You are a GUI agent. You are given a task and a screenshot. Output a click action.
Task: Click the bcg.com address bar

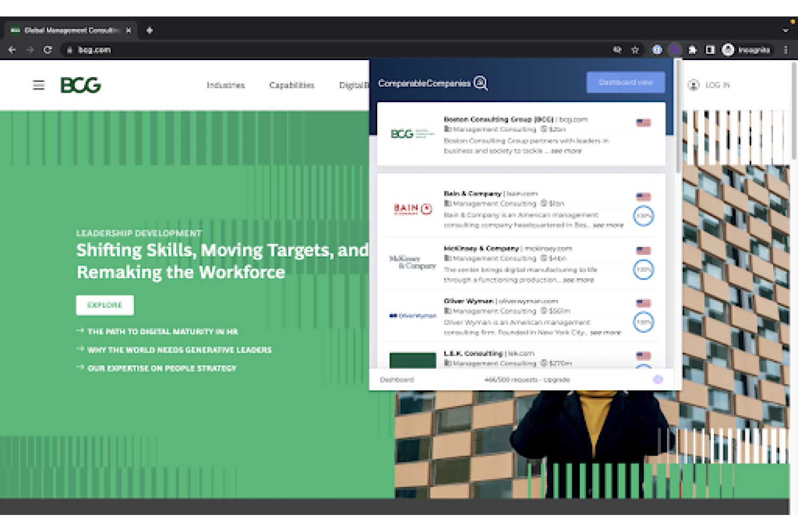point(340,50)
